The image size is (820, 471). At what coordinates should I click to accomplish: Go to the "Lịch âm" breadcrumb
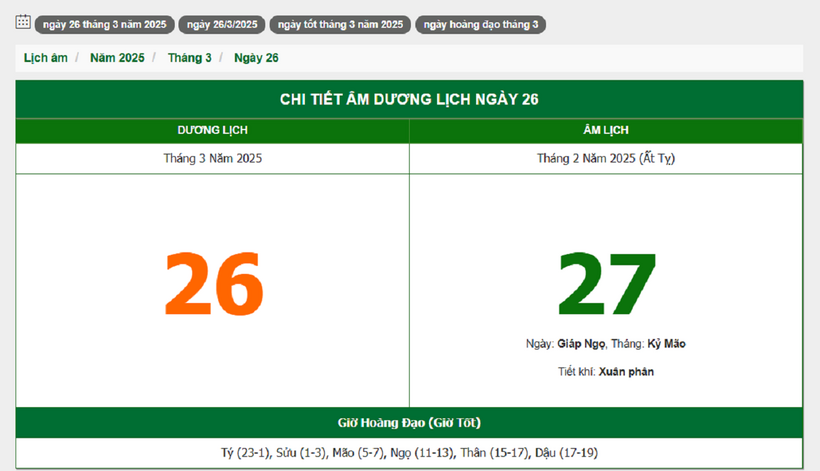[x=46, y=58]
